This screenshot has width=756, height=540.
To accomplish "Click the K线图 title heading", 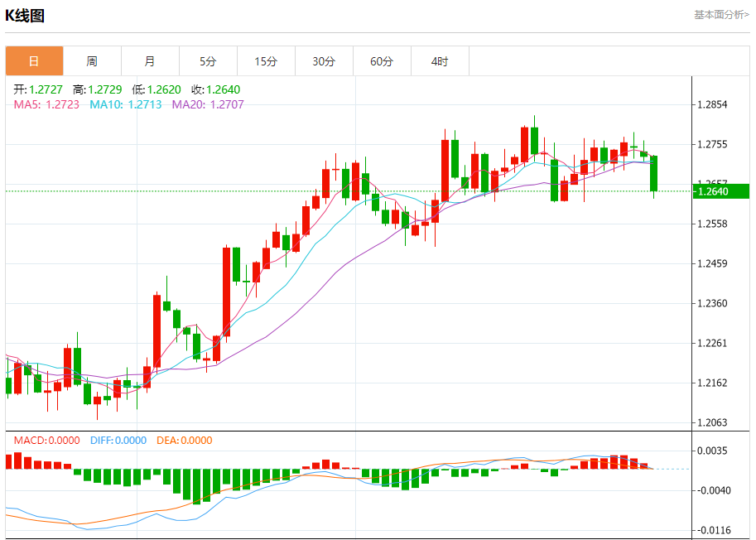I will [26, 16].
